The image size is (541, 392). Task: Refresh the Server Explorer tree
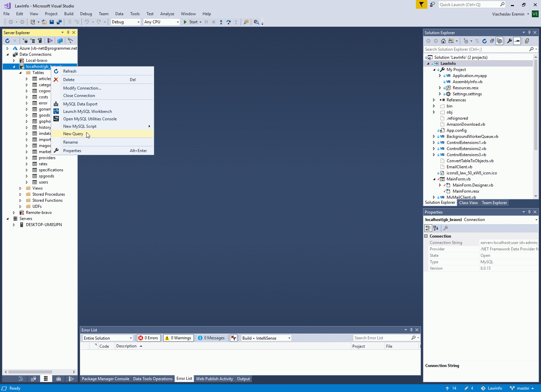coord(7,41)
